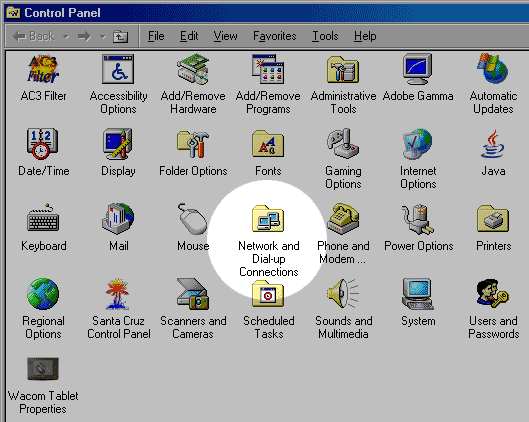Select the Adobe Gamma monitor icon

418,69
